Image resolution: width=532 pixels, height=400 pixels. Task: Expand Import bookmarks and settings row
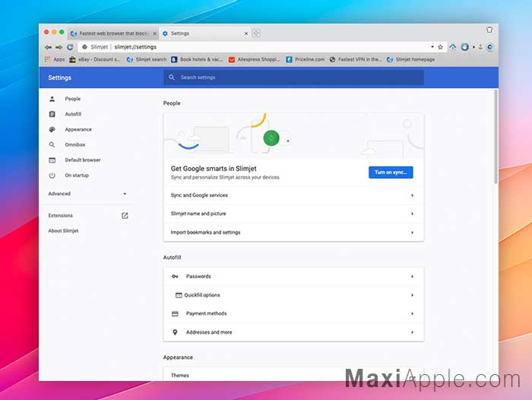(293, 232)
